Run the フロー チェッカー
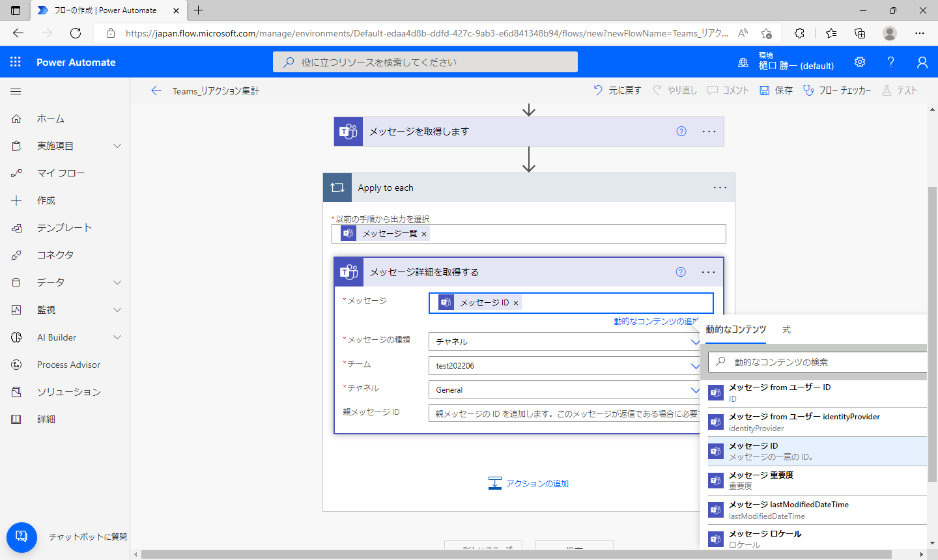The image size is (938, 560). 837,91
